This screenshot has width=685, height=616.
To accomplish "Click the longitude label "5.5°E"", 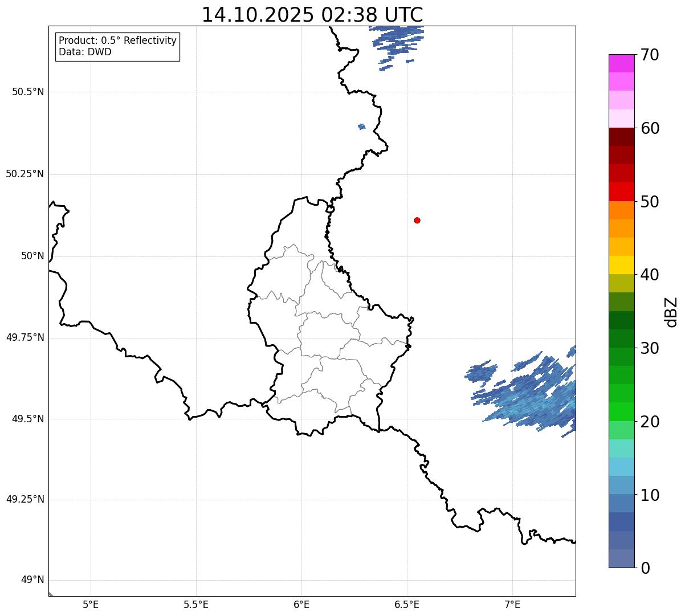I will point(196,604).
